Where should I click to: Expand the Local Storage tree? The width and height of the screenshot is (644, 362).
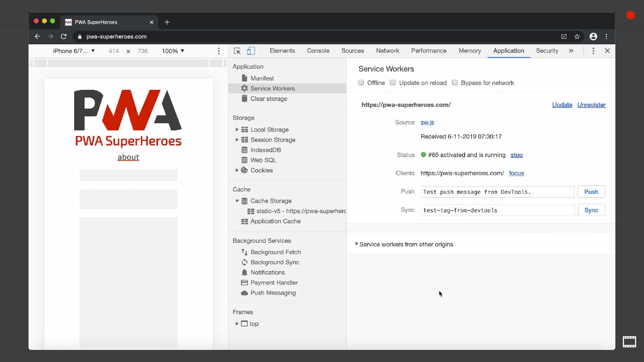[237, 130]
